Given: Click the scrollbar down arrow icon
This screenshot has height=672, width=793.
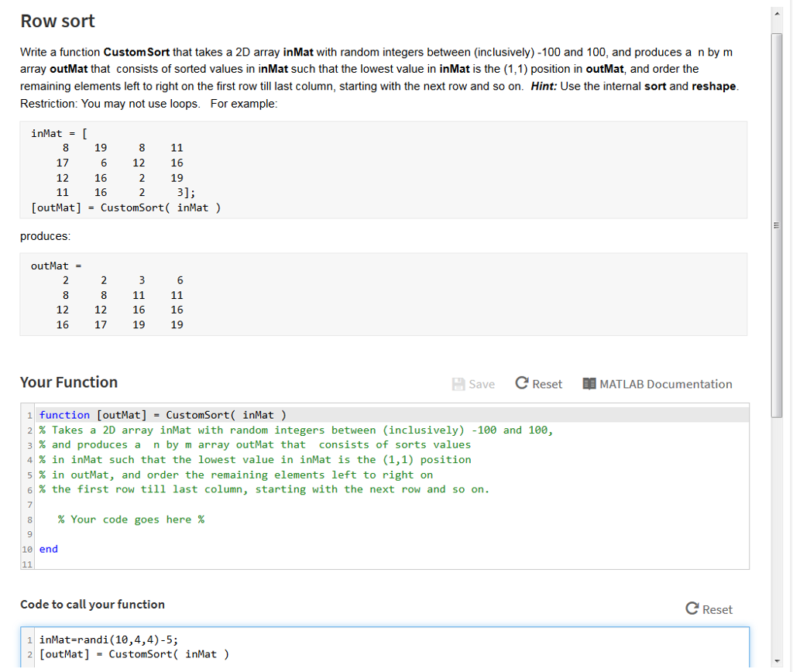Looking at the screenshot, I should 777,662.
